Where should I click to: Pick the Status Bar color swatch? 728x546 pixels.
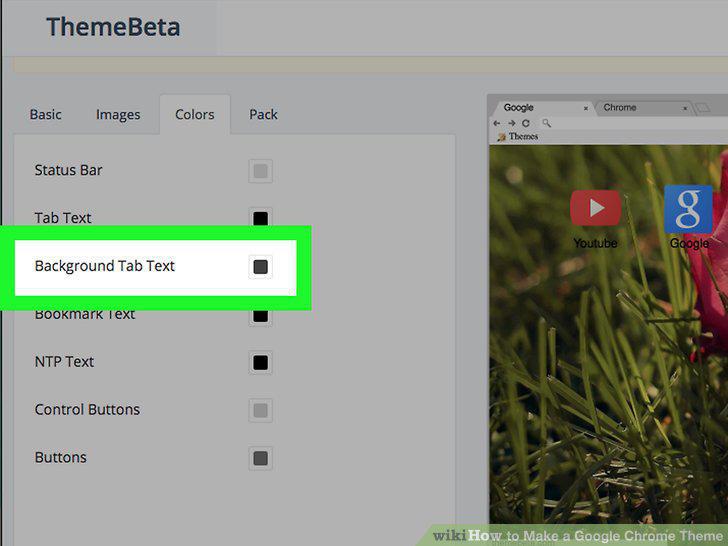pos(260,171)
